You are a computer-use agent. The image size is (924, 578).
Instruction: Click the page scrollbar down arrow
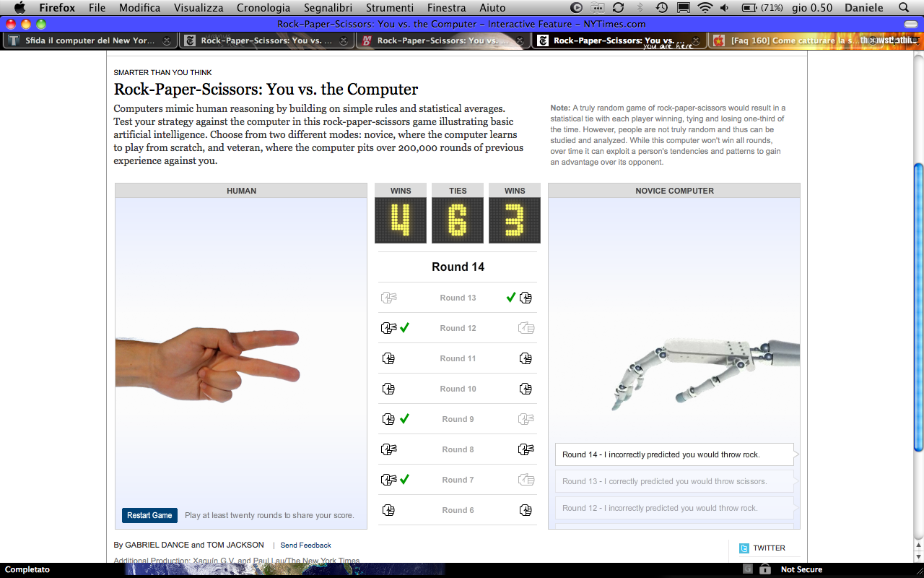[x=918, y=557]
